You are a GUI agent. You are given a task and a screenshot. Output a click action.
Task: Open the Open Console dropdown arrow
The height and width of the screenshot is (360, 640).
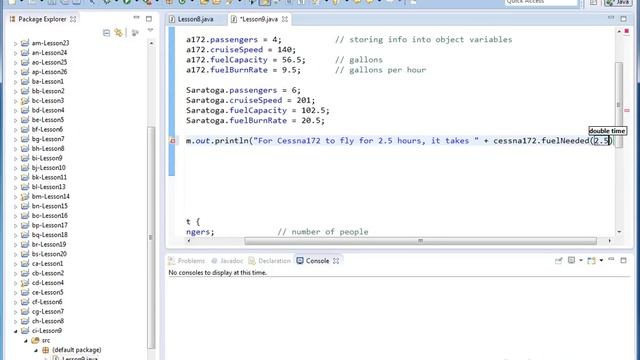(601, 260)
